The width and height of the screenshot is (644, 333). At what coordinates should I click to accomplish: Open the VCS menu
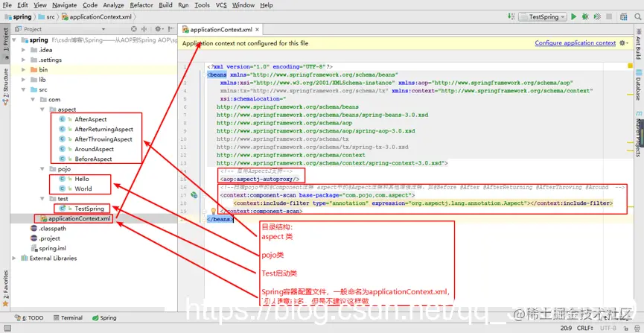(221, 5)
